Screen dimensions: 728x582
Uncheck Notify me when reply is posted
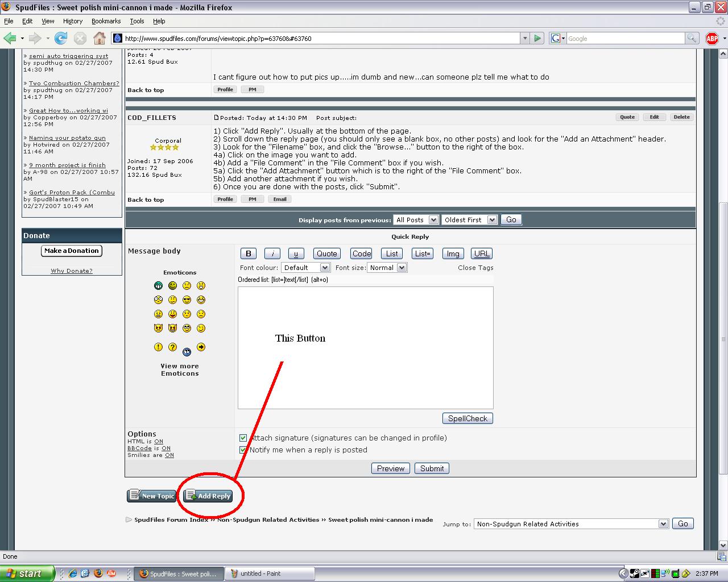[243, 450]
